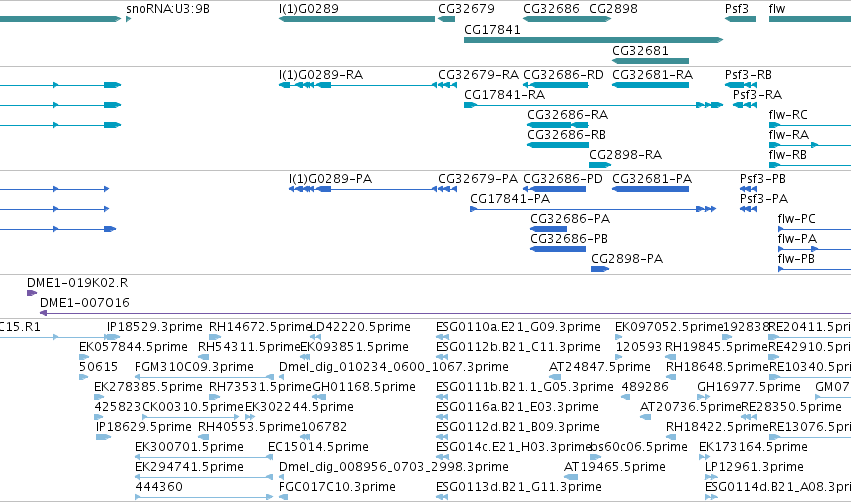This screenshot has height=502, width=851.
Task: Click the Psf3-PB protein label
Action: click(x=763, y=179)
